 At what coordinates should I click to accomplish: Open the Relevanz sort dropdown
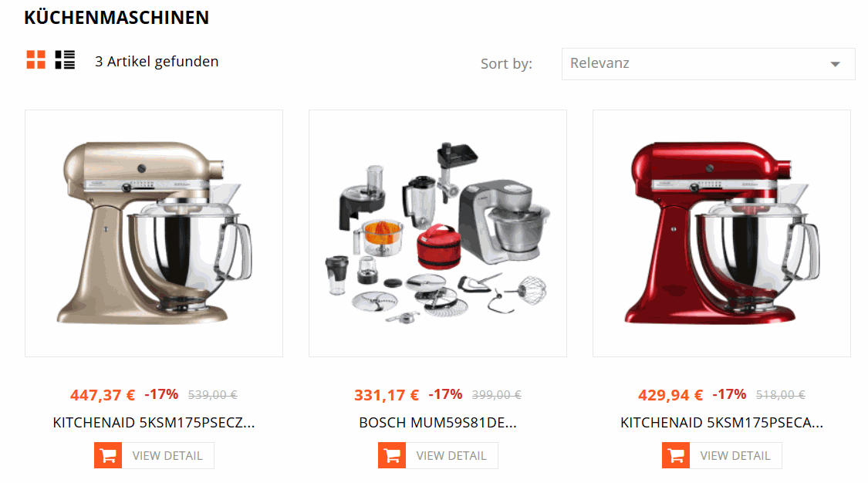(708, 63)
